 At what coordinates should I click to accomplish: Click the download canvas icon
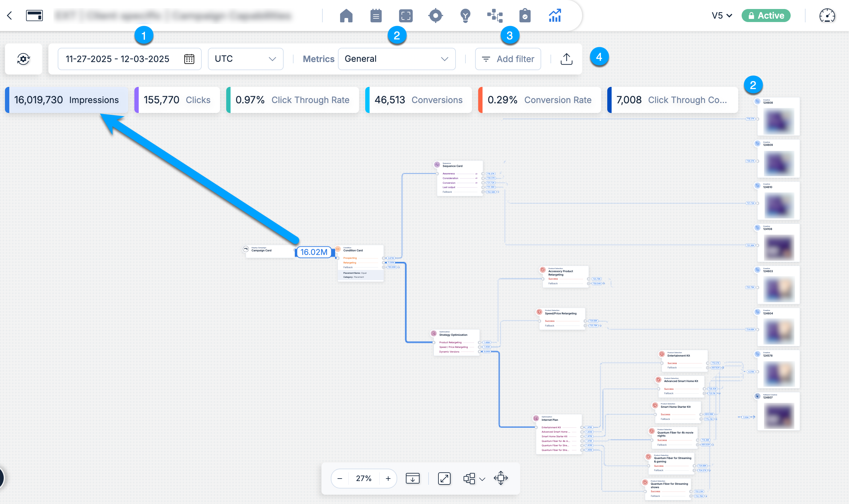tap(413, 478)
